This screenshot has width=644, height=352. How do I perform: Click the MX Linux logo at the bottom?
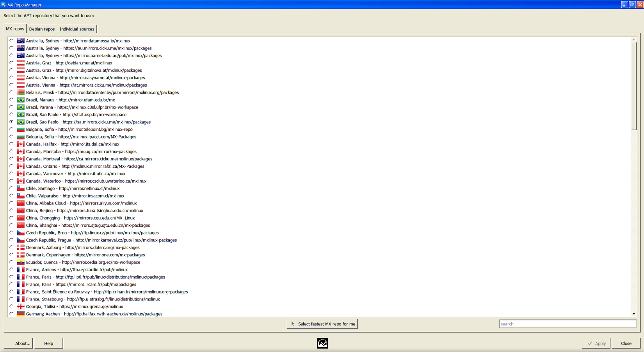click(x=322, y=343)
